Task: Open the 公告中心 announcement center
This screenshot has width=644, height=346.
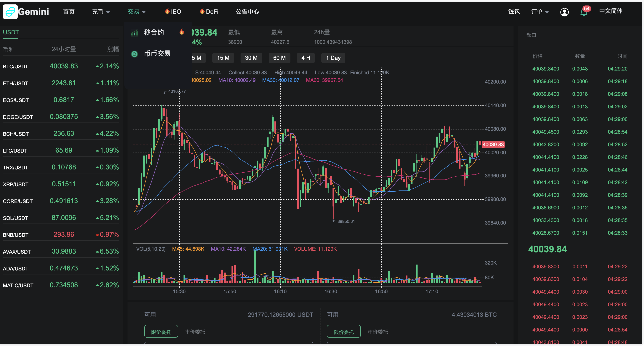Action: [247, 12]
